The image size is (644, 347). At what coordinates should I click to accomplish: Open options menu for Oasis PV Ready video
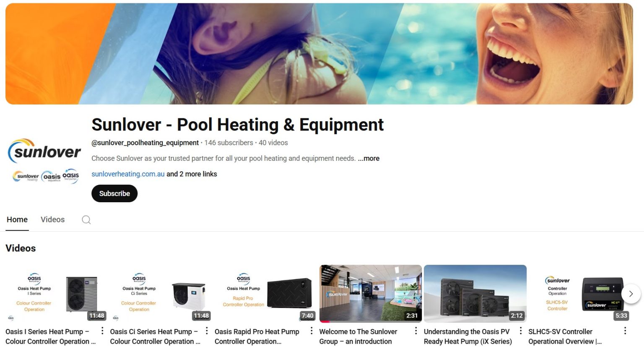pos(521,331)
